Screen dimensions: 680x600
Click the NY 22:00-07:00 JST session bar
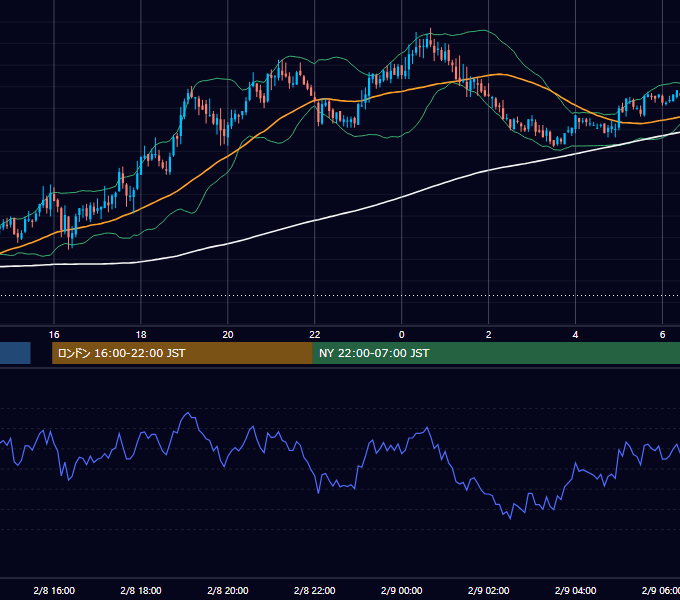[x=496, y=353]
